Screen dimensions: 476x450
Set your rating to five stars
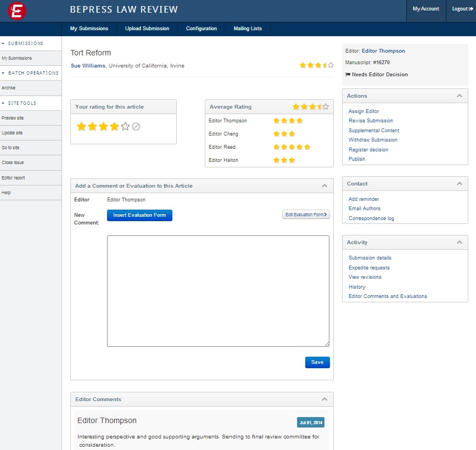tap(125, 127)
